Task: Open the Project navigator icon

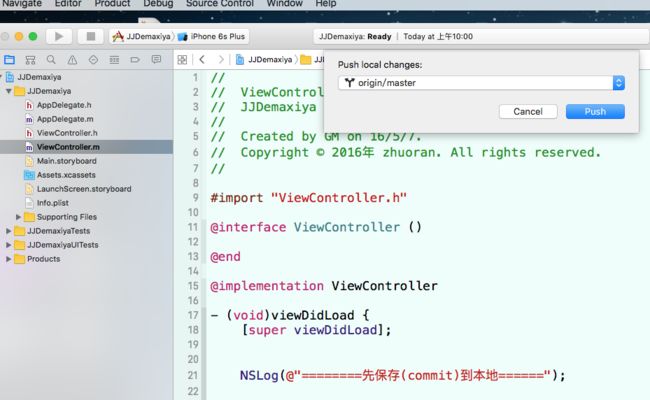Action: pyautogui.click(x=10, y=60)
